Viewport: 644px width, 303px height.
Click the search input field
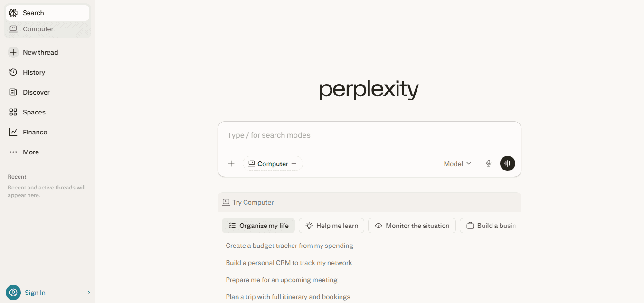369,135
